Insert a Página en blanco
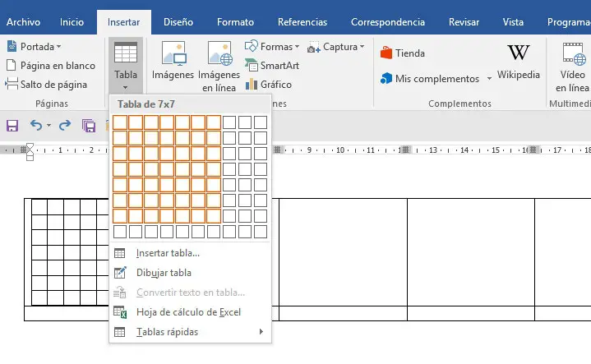 coord(51,66)
